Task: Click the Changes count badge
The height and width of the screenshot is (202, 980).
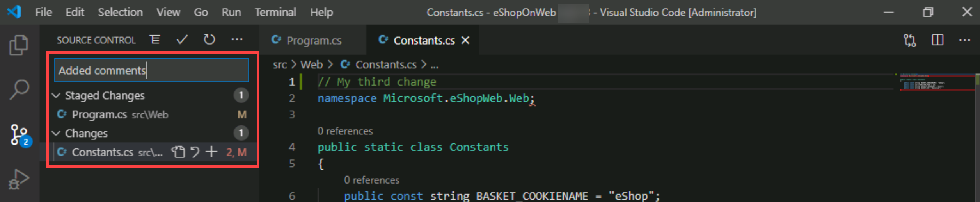Action: click(241, 133)
